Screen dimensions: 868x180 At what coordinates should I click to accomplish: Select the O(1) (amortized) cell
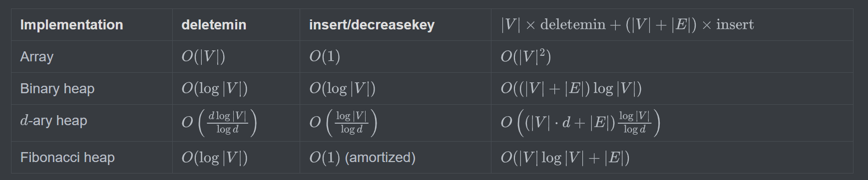(x=363, y=158)
